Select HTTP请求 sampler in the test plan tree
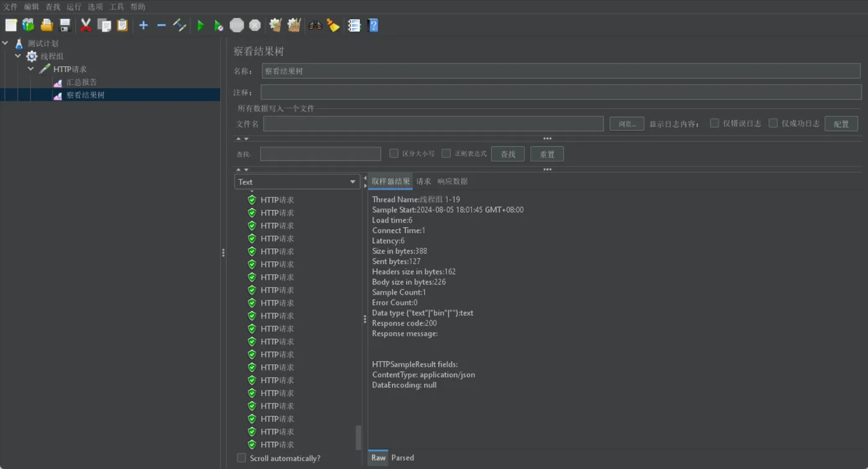The height and width of the screenshot is (469, 868). tap(69, 69)
